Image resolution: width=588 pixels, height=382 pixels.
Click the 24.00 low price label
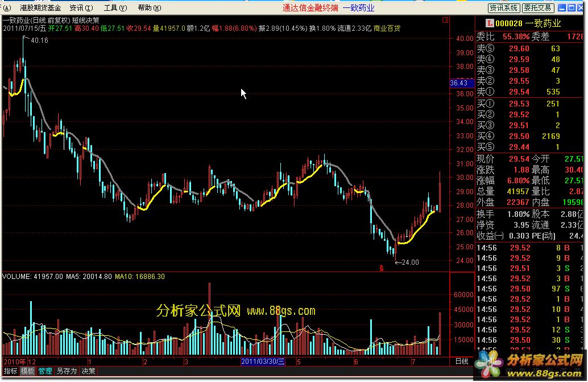click(x=410, y=262)
